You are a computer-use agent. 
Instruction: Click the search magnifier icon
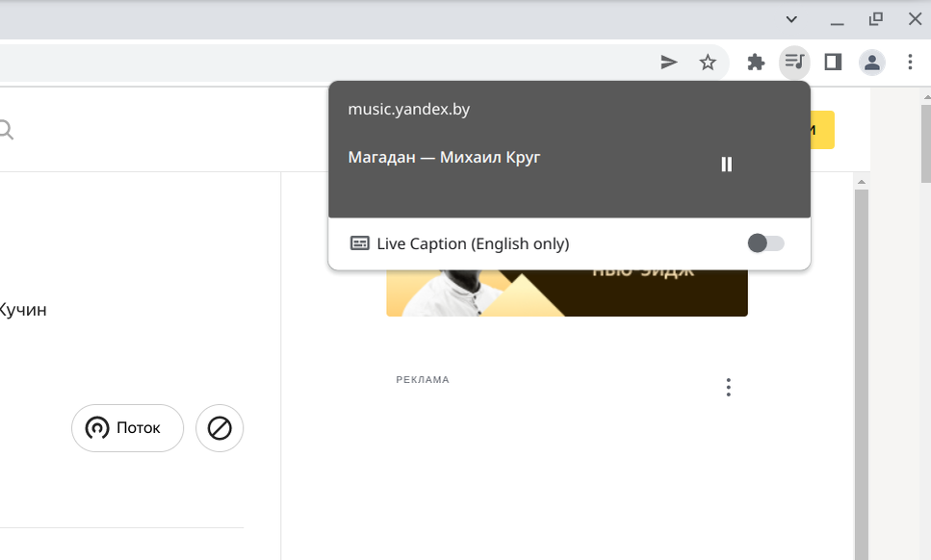[x=6, y=129]
